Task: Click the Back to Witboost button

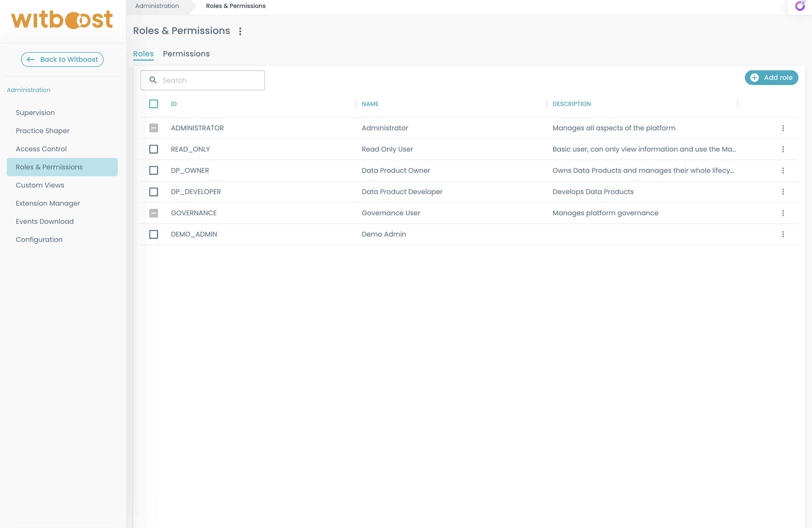Action: coord(62,59)
